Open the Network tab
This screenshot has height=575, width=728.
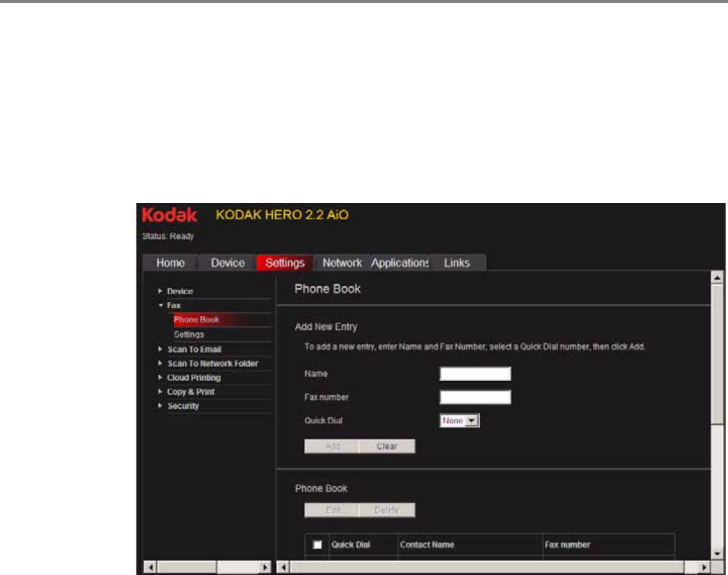[x=342, y=263]
